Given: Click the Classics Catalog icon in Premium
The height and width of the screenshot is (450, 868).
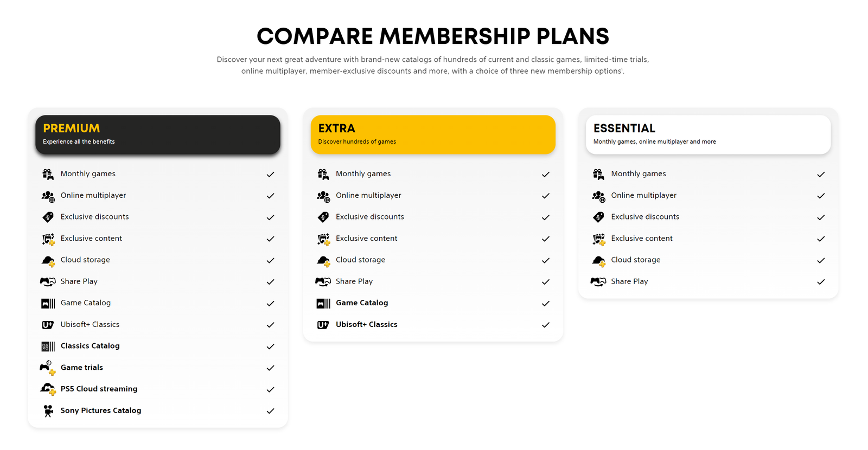Looking at the screenshot, I should tap(48, 346).
